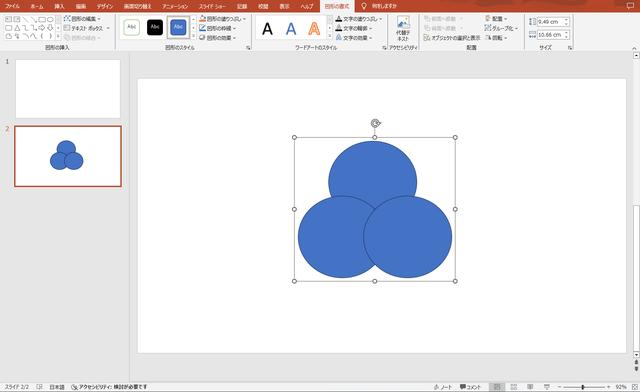The image size is (640, 392).
Task: Open the グループ化 (Group) dropdown
Action: tap(501, 28)
